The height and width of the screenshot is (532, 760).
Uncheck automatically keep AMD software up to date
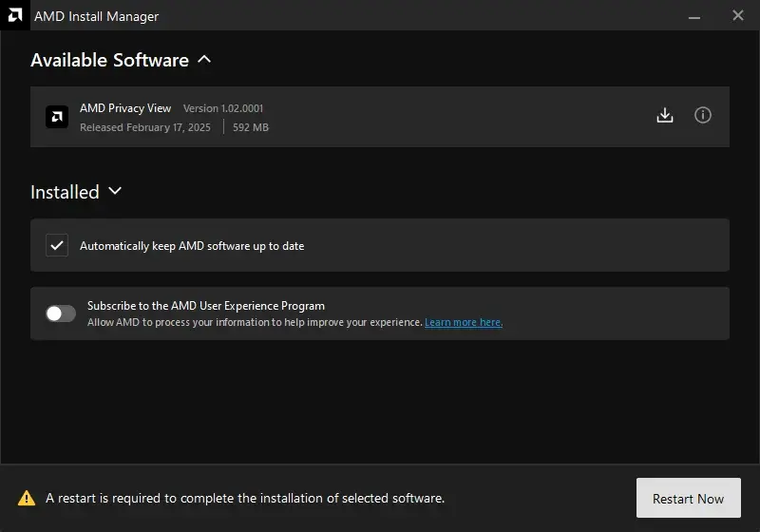[x=57, y=245]
